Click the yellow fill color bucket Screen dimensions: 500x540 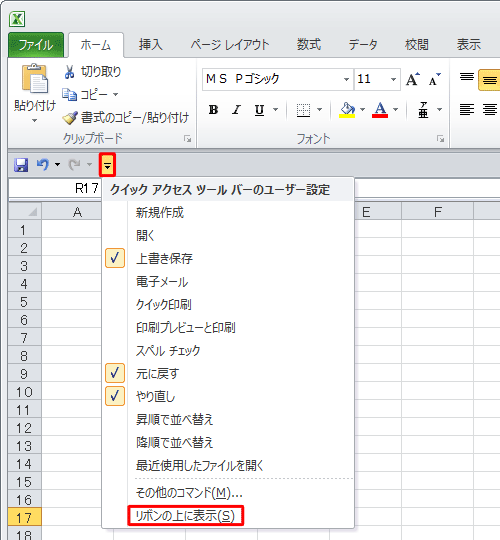(x=347, y=110)
